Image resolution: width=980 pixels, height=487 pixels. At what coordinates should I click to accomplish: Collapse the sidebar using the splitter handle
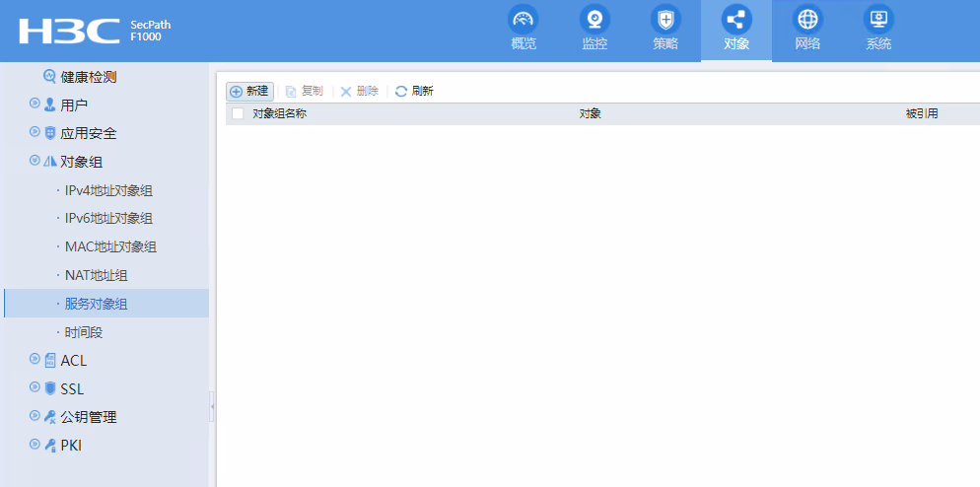click(x=212, y=406)
